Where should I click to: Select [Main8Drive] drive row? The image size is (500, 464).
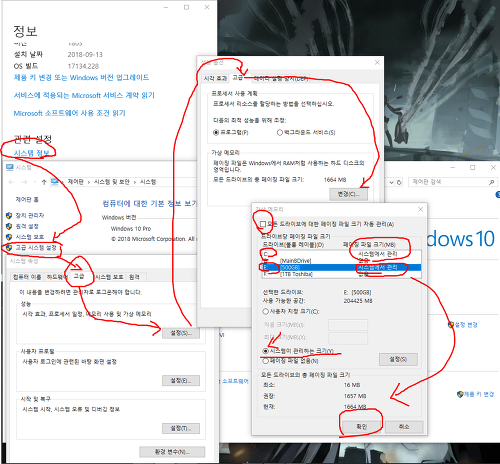point(341,261)
